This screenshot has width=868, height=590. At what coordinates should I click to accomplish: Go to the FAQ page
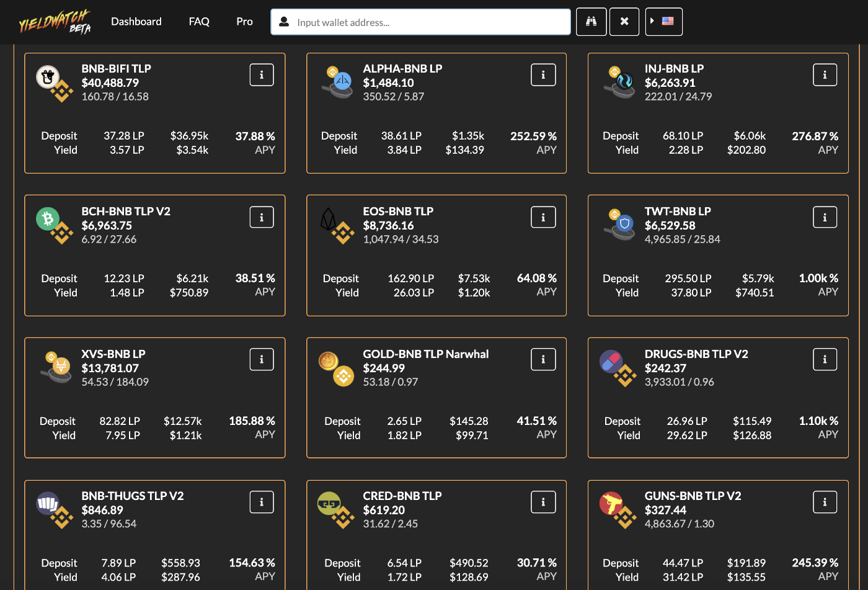[x=199, y=22]
